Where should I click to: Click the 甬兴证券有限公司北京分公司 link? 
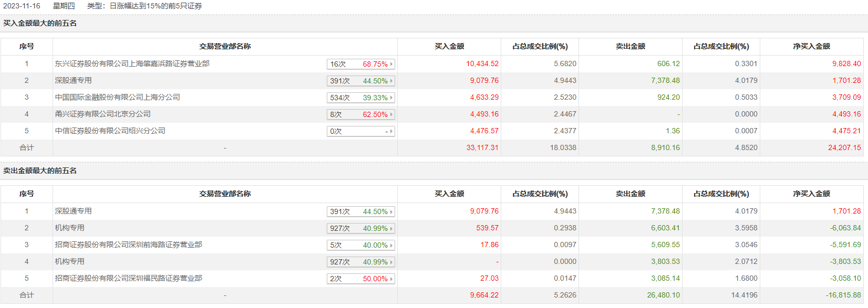pos(103,114)
